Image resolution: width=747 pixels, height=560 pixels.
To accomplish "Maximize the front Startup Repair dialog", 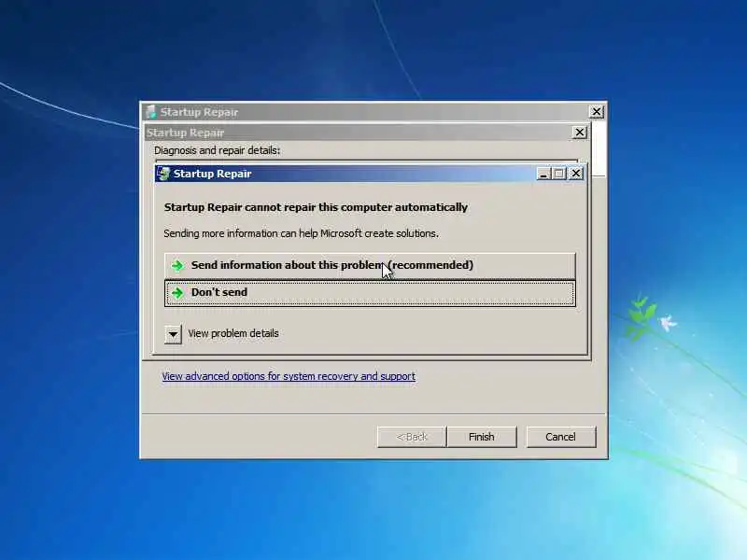I will coord(559,174).
